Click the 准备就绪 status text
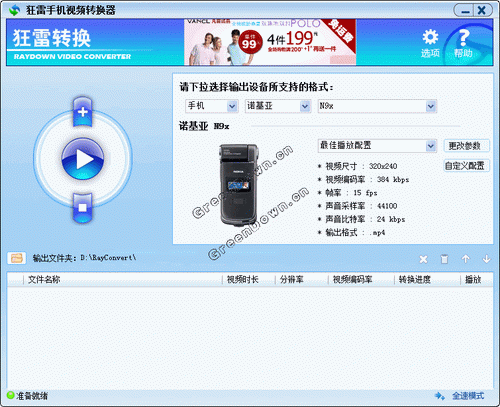Image resolution: width=500 pixels, height=407 pixels. pyautogui.click(x=32, y=396)
